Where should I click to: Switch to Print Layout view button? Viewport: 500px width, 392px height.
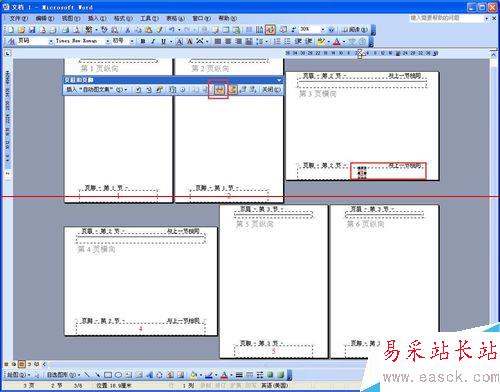(21, 364)
